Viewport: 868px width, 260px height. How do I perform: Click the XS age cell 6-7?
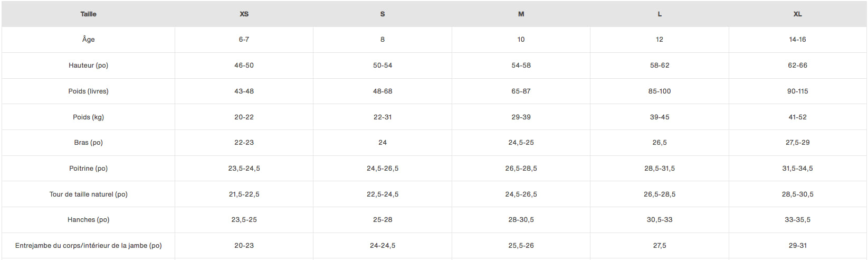(x=244, y=40)
